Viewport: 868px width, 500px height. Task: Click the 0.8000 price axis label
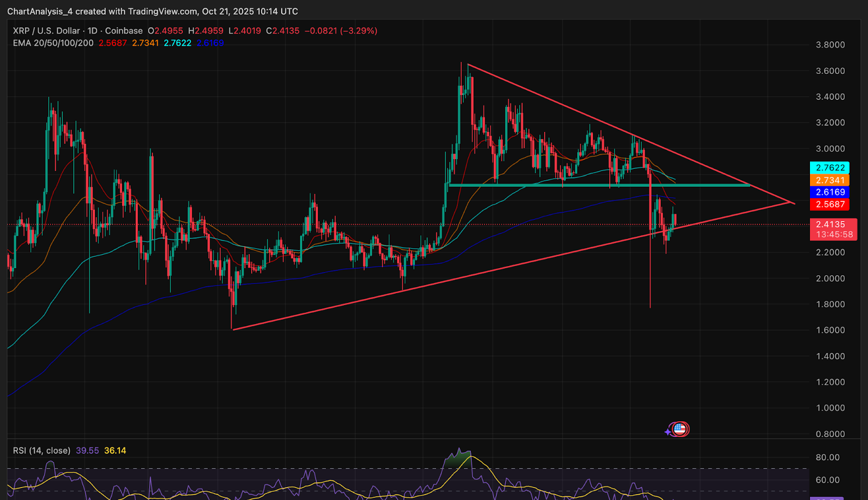coord(830,434)
